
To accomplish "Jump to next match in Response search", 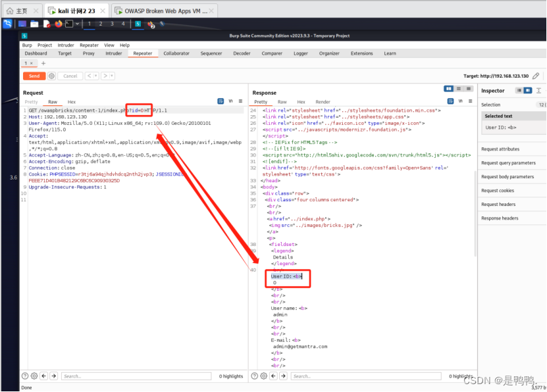I will click(x=283, y=376).
